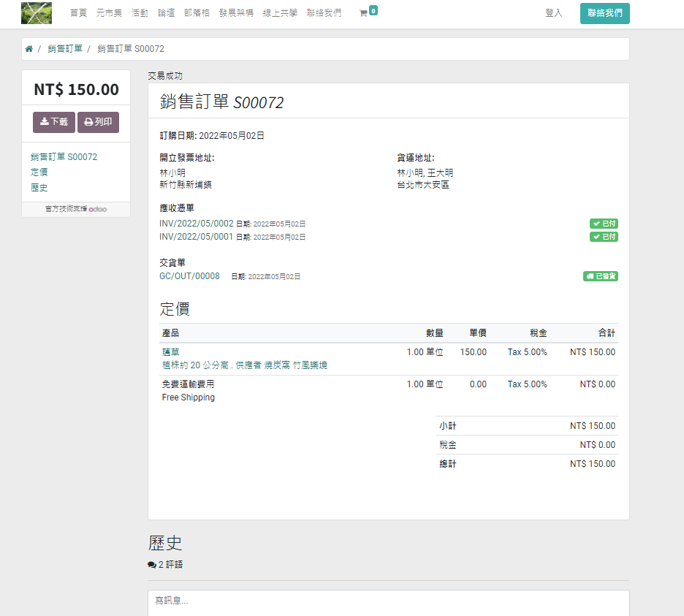684x616 pixels.
Task: Go to the 活動 menu item
Action: coord(140,13)
